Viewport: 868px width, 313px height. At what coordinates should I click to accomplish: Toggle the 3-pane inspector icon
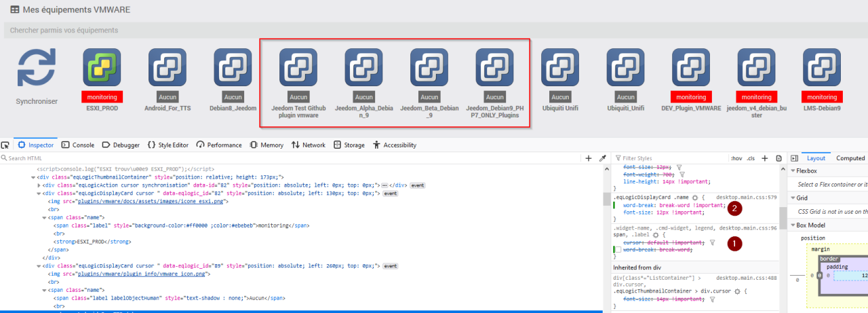(x=793, y=158)
